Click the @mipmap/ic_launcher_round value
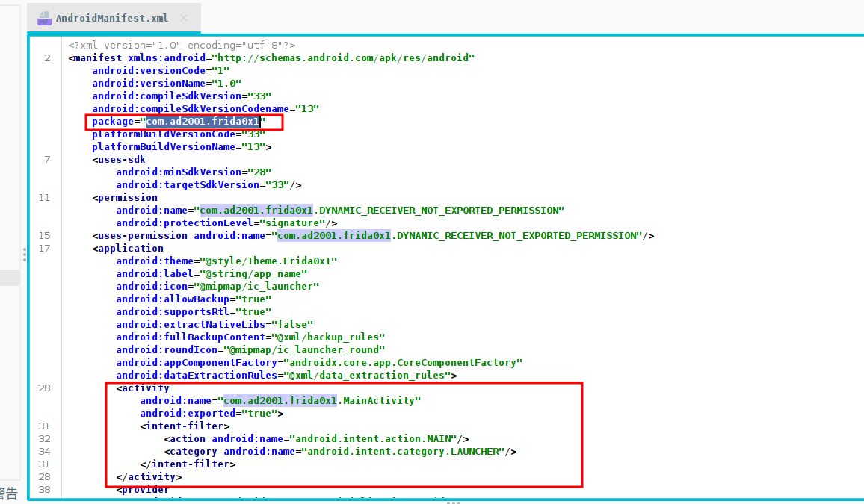 click(x=305, y=349)
